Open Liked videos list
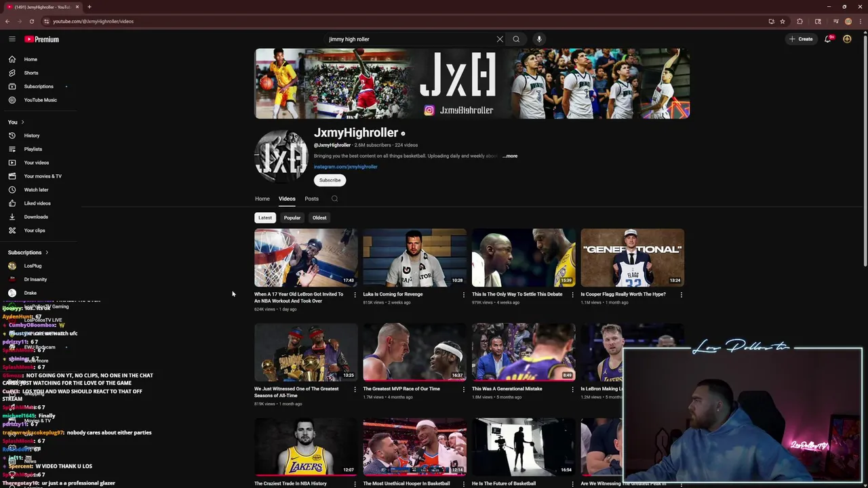This screenshot has height=488, width=868. tap(38, 203)
